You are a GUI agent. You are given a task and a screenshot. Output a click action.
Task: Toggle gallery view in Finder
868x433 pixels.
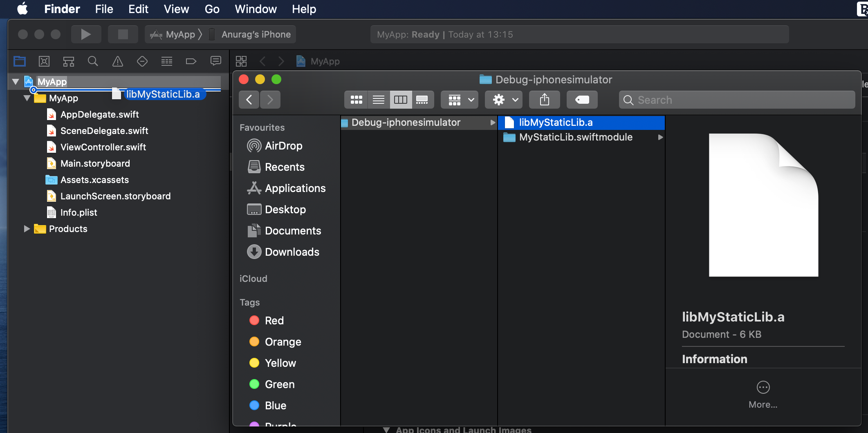[423, 99]
